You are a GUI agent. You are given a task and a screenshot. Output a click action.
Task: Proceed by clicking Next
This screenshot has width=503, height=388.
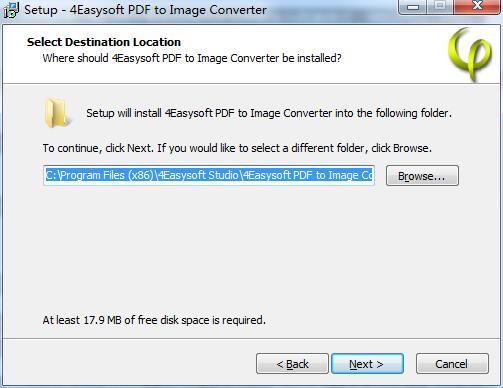[367, 364]
